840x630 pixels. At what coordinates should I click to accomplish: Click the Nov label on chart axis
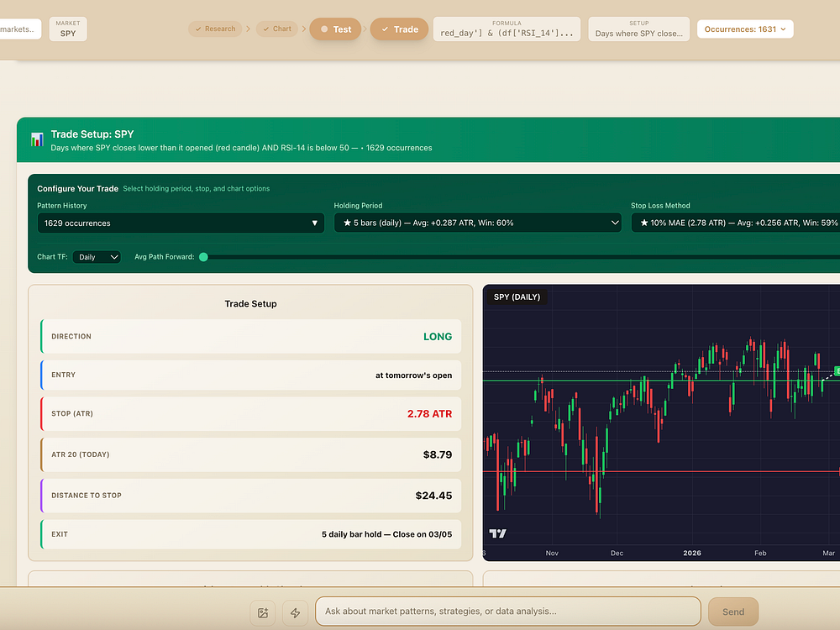coord(552,553)
